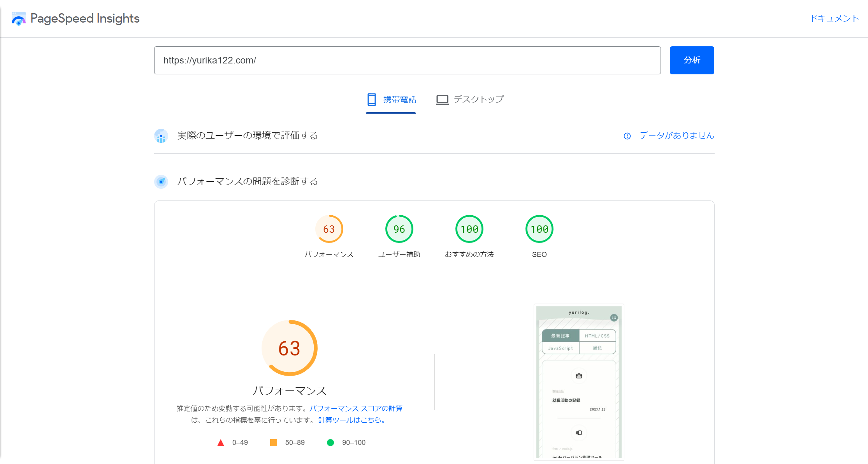Click the おすすめの方法 gauge showing 100
The height and width of the screenshot is (464, 868).
[469, 229]
